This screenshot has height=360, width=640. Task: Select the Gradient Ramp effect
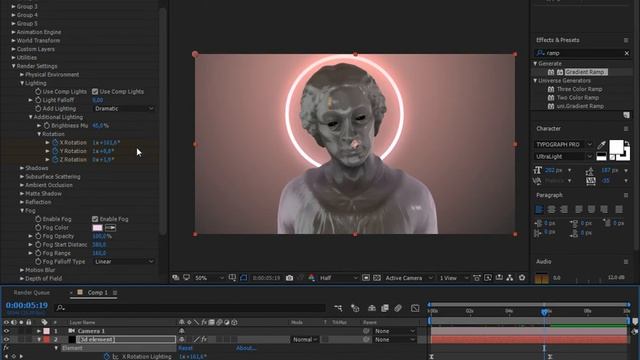[x=585, y=72]
